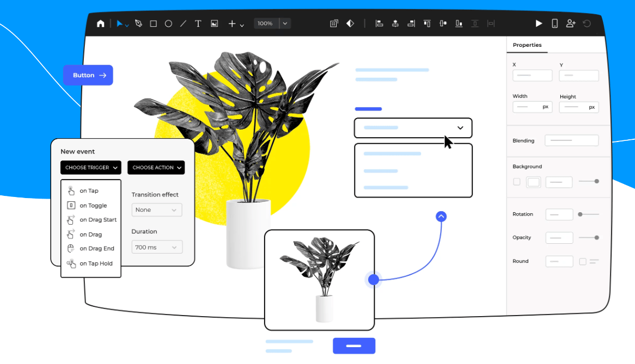Click the blue Button with arrow
635x364 pixels.
pyautogui.click(x=88, y=76)
